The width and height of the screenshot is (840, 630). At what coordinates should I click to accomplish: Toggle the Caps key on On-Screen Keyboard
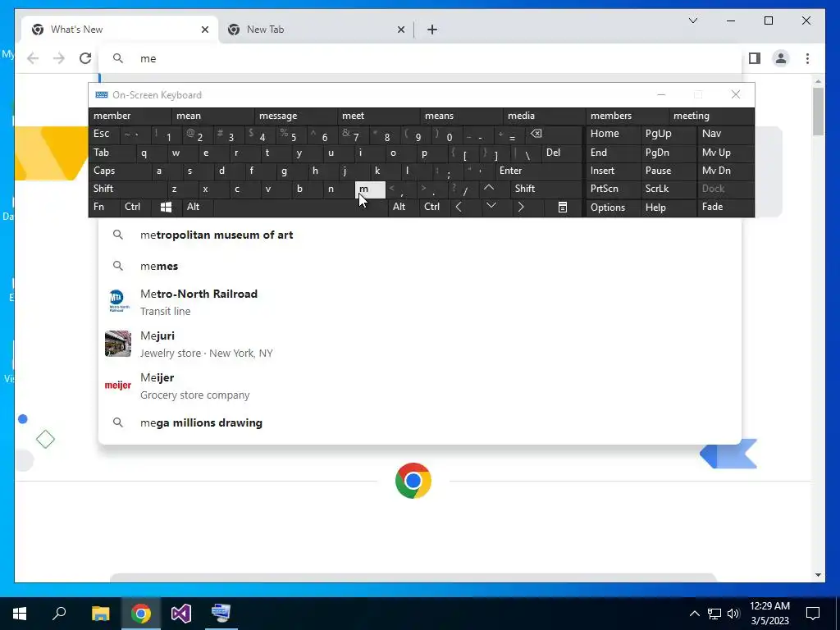120,171
